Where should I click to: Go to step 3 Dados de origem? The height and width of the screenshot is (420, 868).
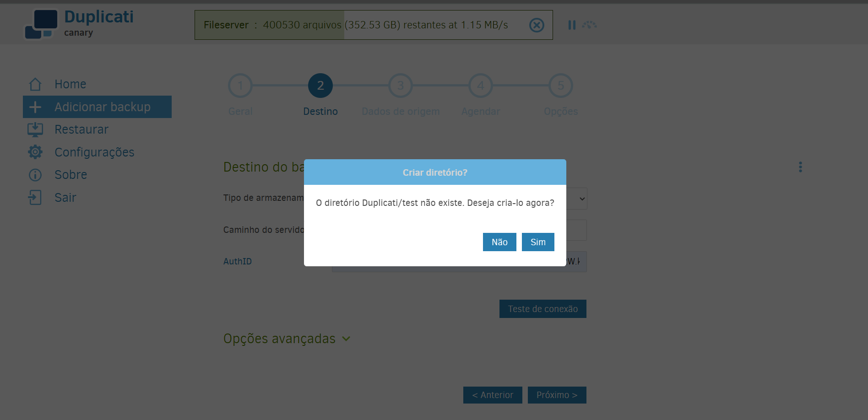tap(401, 86)
